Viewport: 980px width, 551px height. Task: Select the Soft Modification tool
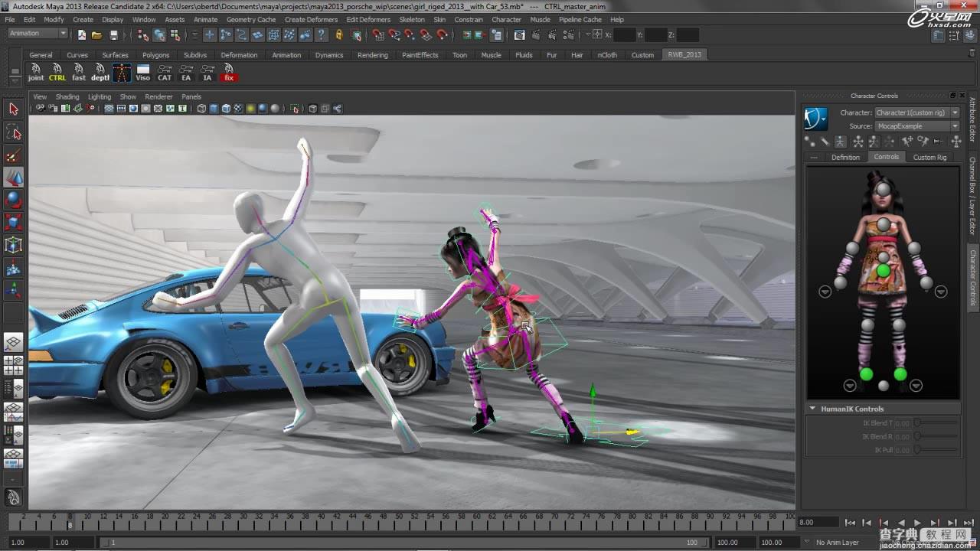tap(13, 268)
